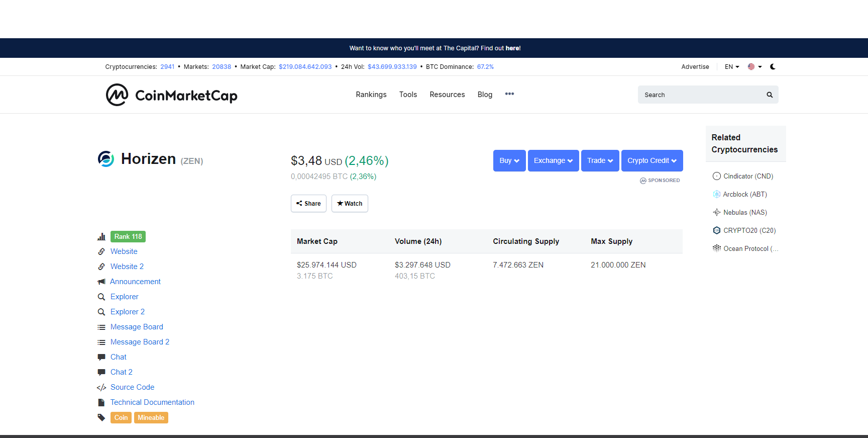Image resolution: width=868 pixels, height=438 pixels.
Task: Click the magnifier icon beside Explorer
Action: [x=101, y=297]
